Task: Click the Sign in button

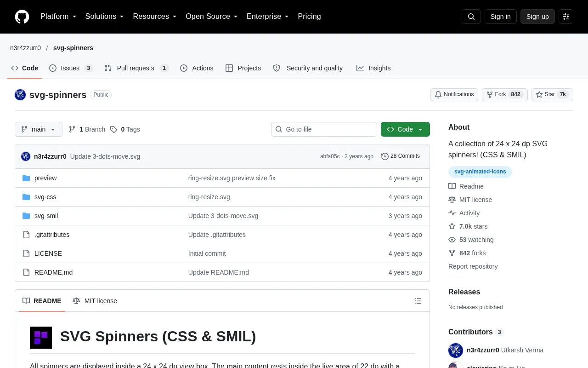Action: tap(500, 17)
